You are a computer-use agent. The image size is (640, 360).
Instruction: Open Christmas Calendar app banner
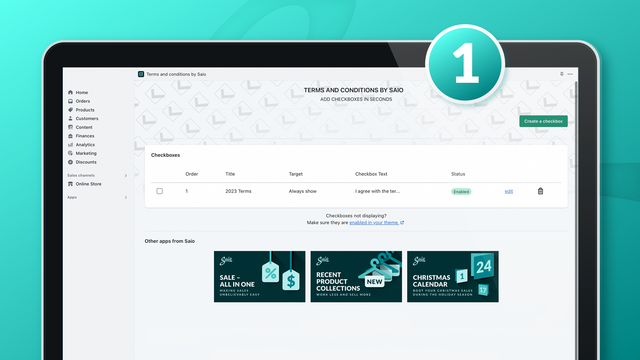(453, 277)
